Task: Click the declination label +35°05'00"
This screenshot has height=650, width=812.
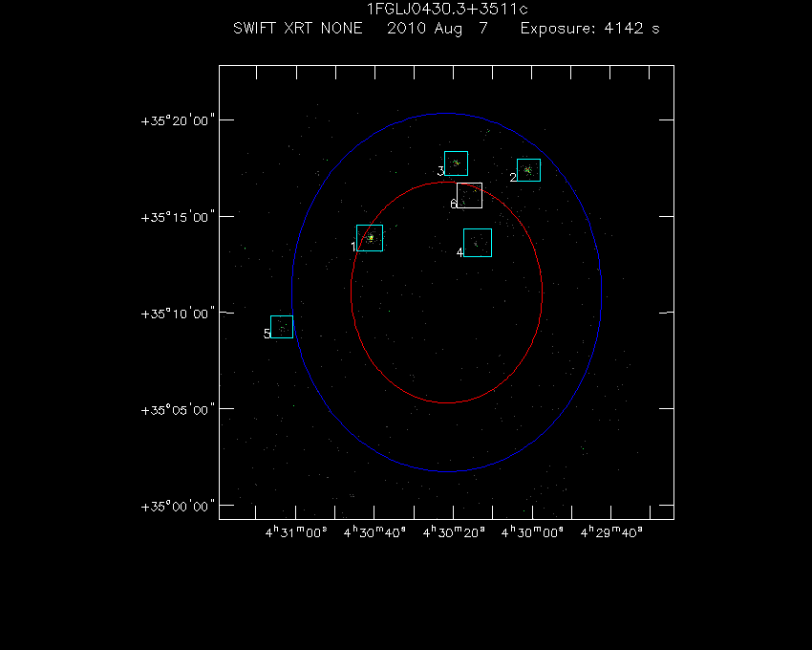Action: pos(178,410)
